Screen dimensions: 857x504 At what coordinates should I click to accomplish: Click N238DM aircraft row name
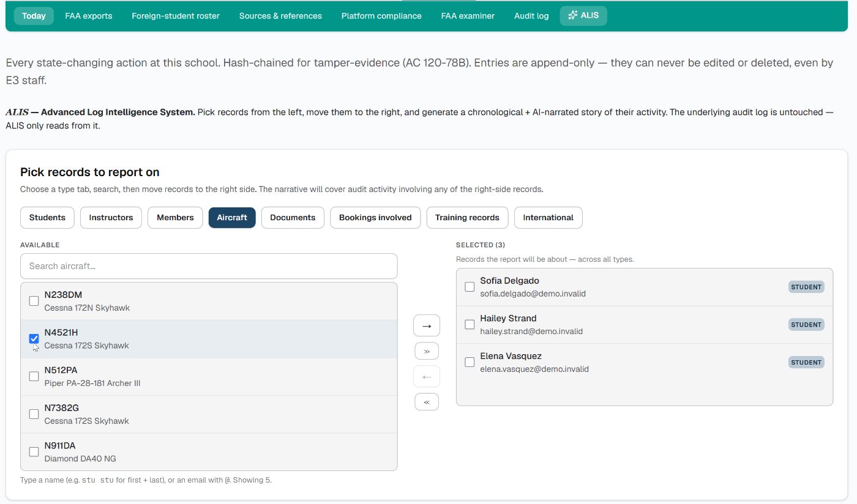[63, 295]
